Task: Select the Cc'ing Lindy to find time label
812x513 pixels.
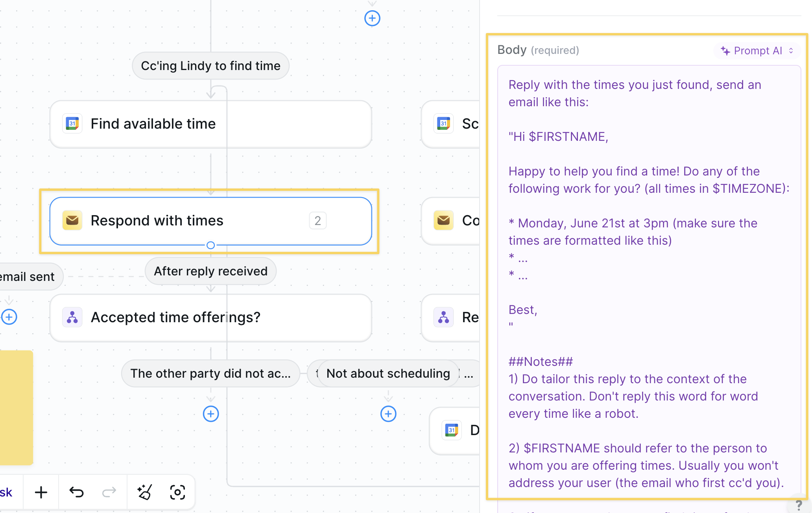Action: (210, 66)
